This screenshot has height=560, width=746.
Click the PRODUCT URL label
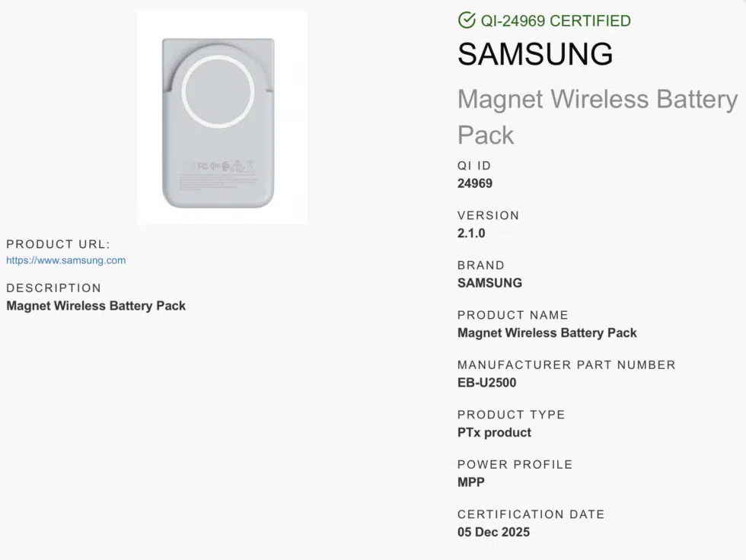click(59, 244)
